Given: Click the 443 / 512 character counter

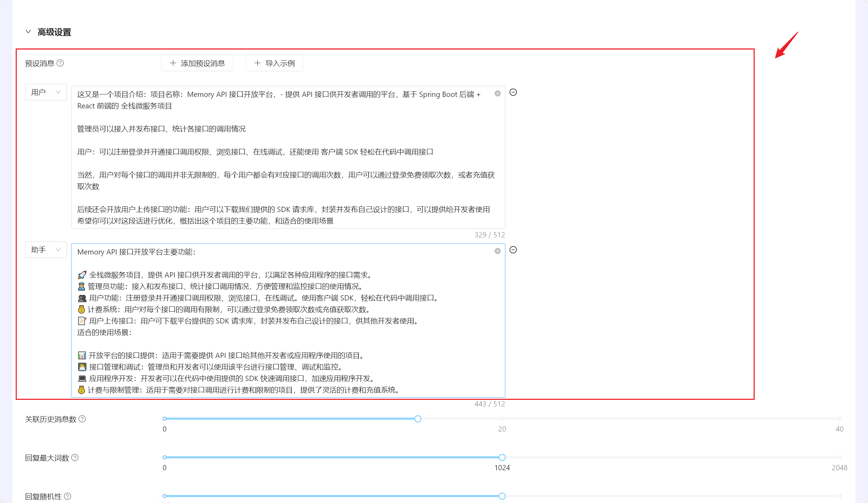Looking at the screenshot, I should pyautogui.click(x=490, y=404).
